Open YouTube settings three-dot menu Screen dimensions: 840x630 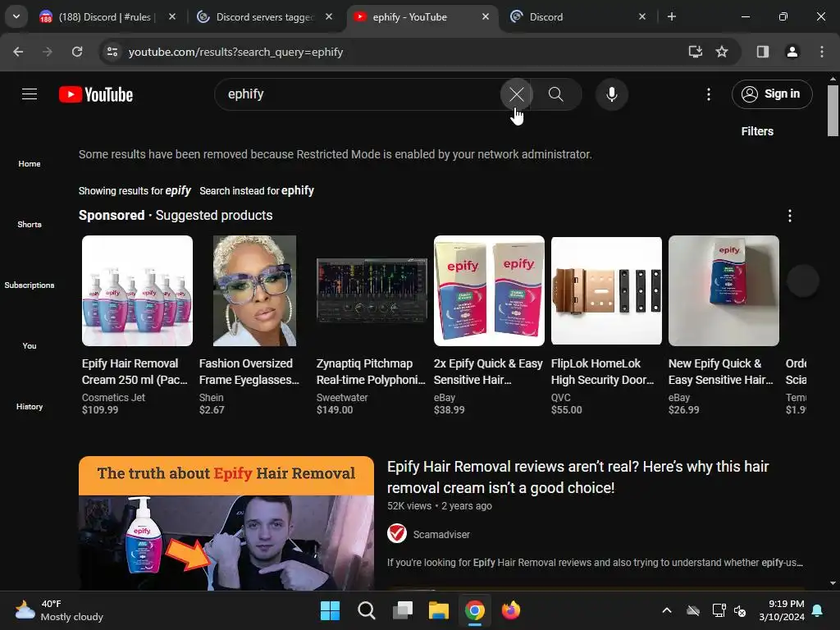click(x=708, y=94)
